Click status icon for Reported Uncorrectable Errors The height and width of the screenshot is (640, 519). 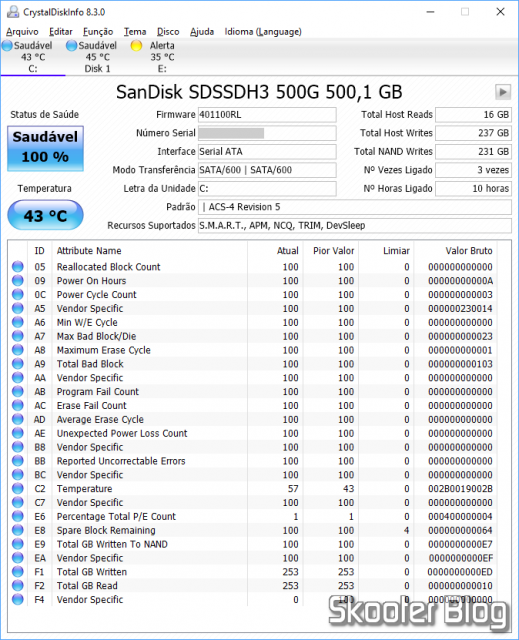[x=18, y=461]
